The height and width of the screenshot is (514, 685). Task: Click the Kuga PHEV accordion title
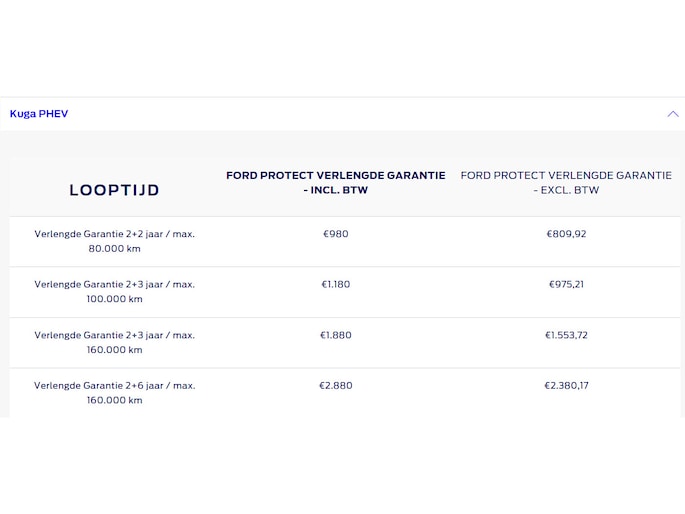(39, 114)
